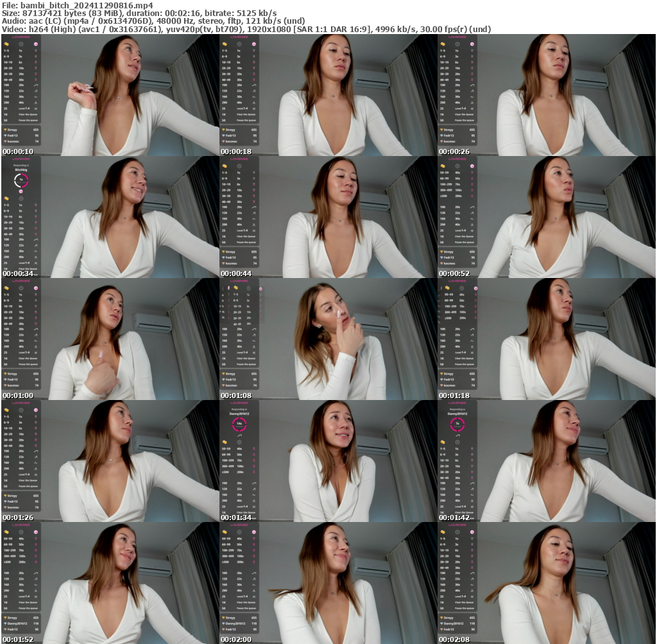Click the spike pattern icon next to 120 tokens
Viewport: 657px width, 644px height.
[x=35, y=91]
